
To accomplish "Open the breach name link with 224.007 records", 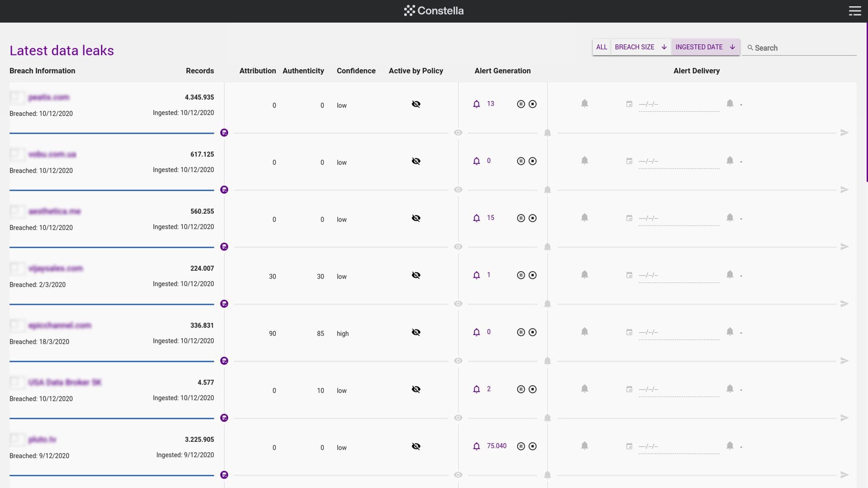I will (x=56, y=268).
